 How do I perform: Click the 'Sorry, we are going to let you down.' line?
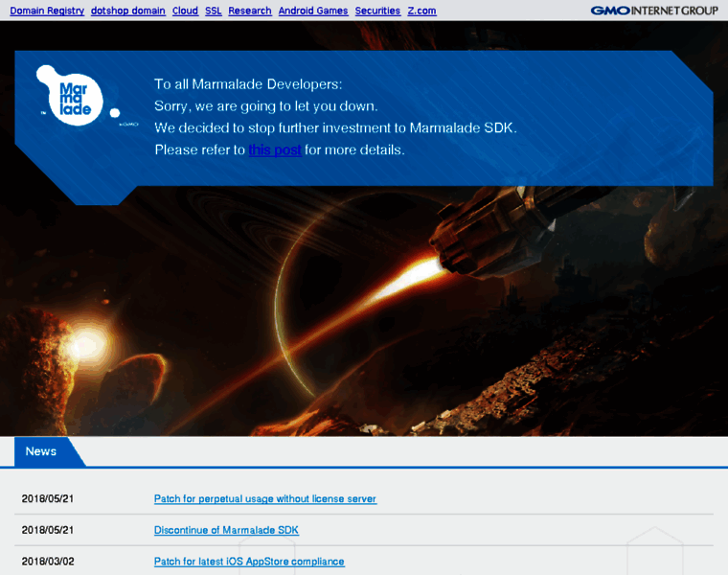point(266,106)
